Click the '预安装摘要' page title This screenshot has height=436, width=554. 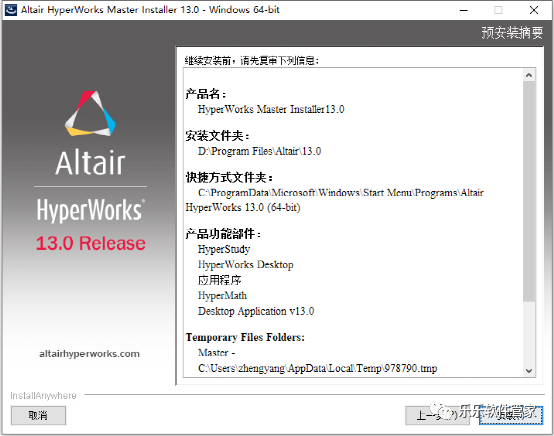pyautogui.click(x=512, y=33)
